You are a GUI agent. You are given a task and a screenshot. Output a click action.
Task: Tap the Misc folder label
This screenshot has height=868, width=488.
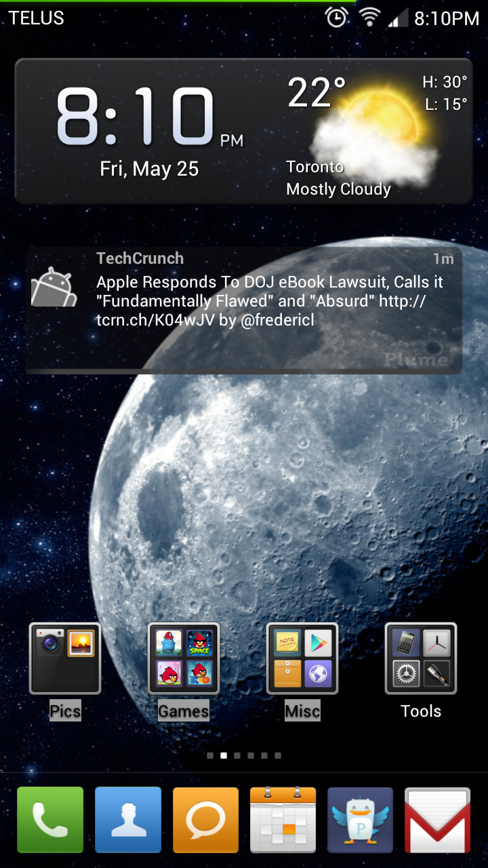[302, 711]
